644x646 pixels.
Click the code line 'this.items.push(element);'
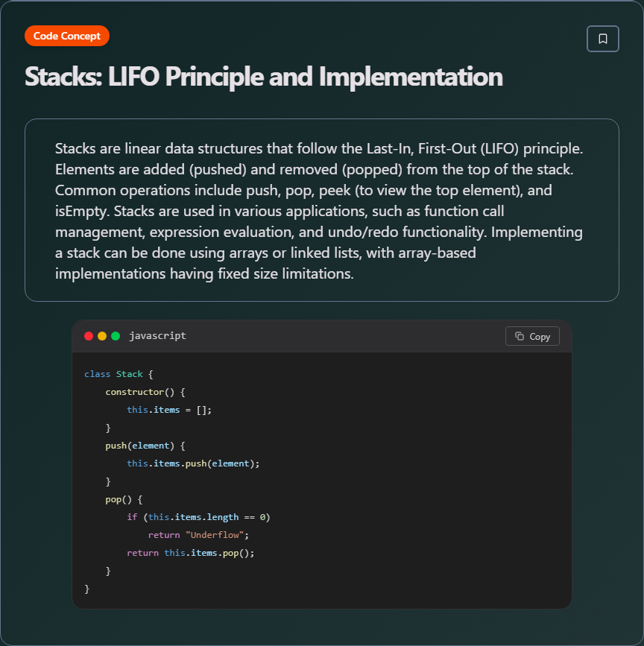193,463
